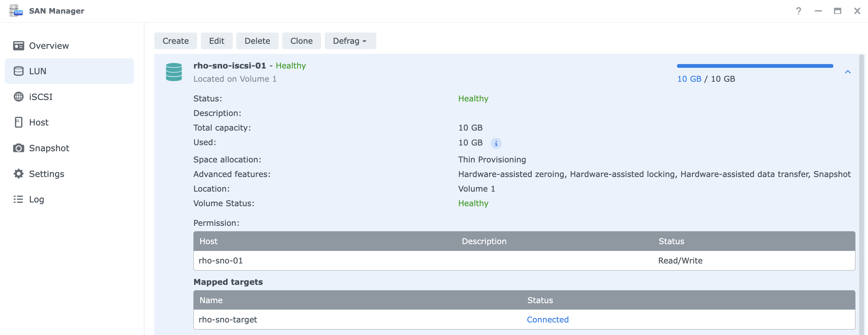868x335 pixels.
Task: Select the Host sidebar icon
Action: (x=19, y=122)
